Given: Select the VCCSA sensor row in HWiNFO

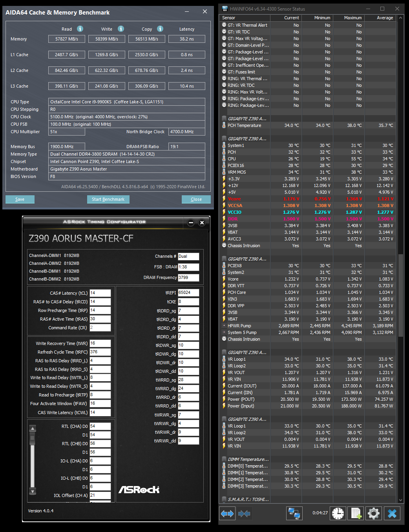Looking at the screenshot, I should point(308,205).
